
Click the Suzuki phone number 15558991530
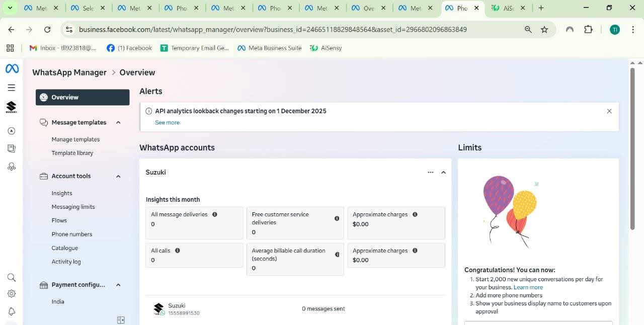[184, 313]
